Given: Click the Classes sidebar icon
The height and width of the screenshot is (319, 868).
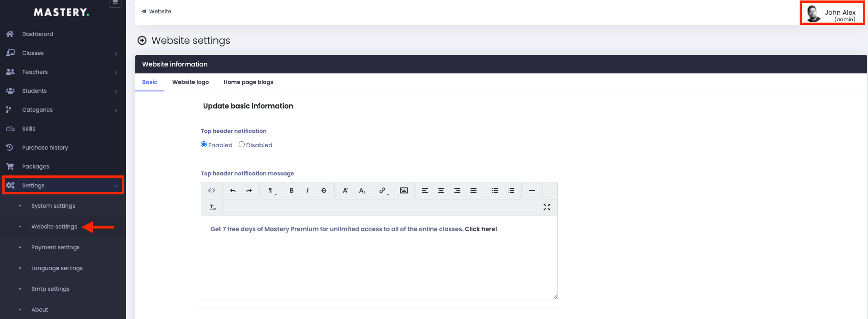Looking at the screenshot, I should pos(10,53).
